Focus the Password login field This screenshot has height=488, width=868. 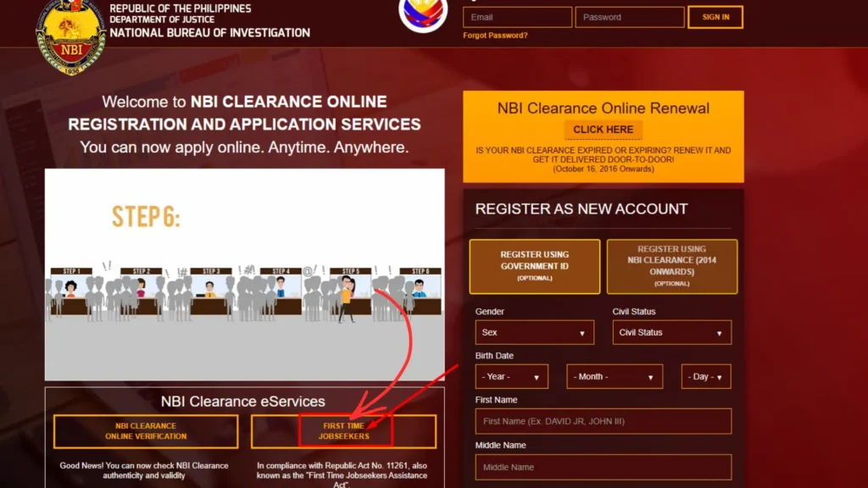pos(630,17)
